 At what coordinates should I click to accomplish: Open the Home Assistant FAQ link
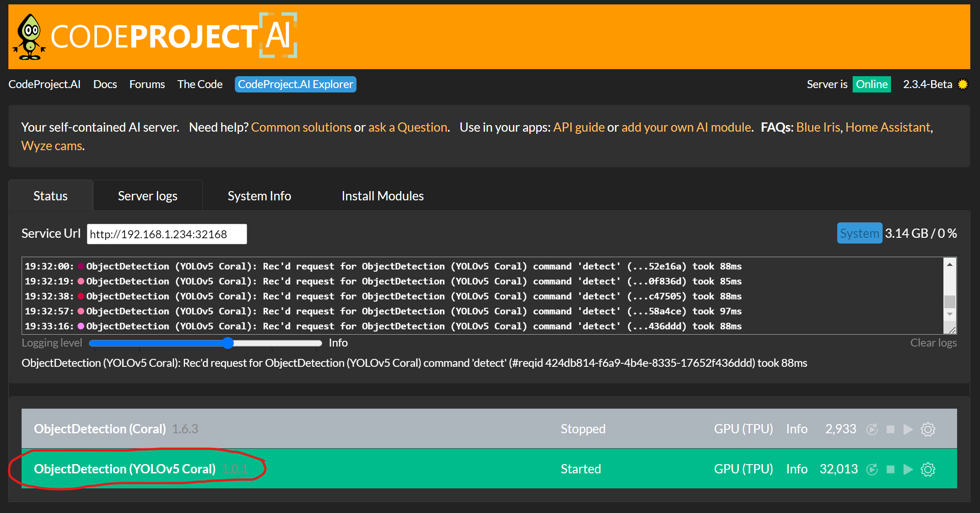point(888,127)
